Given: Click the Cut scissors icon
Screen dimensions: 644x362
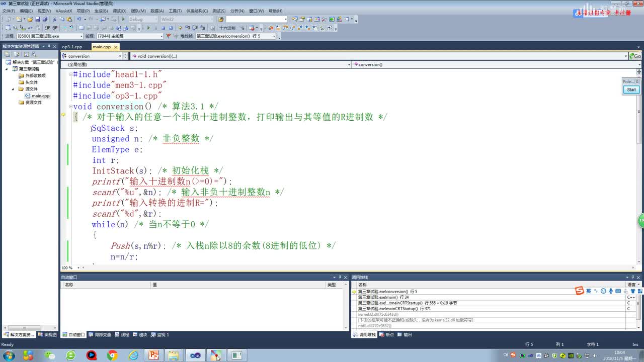Looking at the screenshot, I should [x=55, y=20].
